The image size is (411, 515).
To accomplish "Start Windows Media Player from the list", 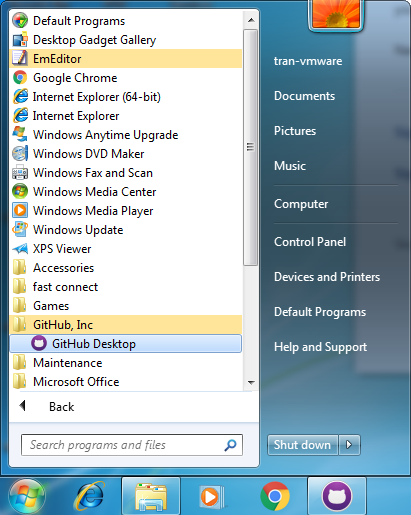I will click(x=126, y=211).
